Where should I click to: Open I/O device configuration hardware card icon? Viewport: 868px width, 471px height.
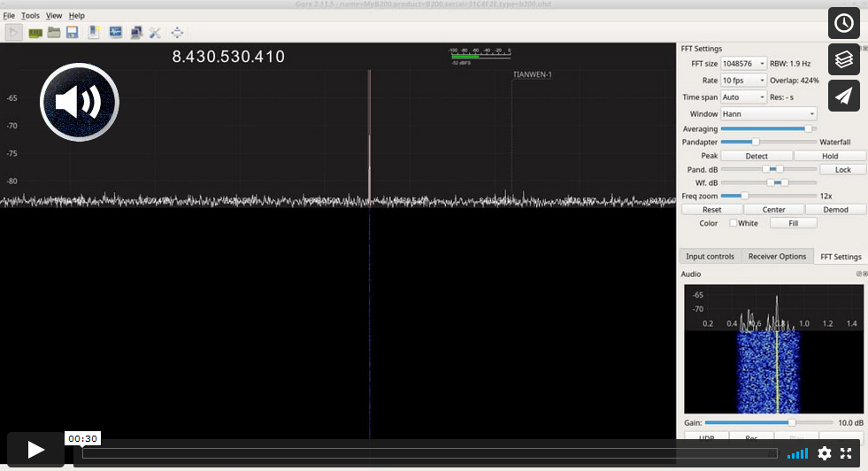[x=35, y=33]
